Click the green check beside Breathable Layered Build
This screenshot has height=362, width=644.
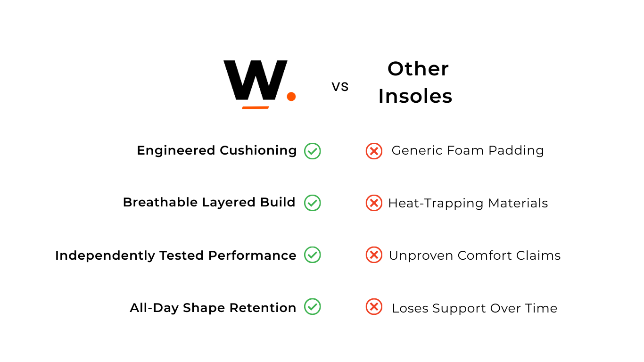312,203
